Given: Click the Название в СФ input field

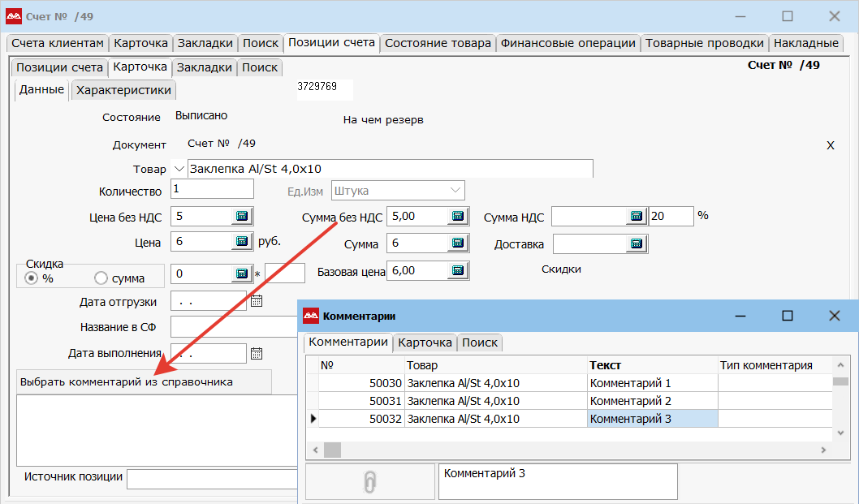Looking at the screenshot, I should click(x=234, y=327).
